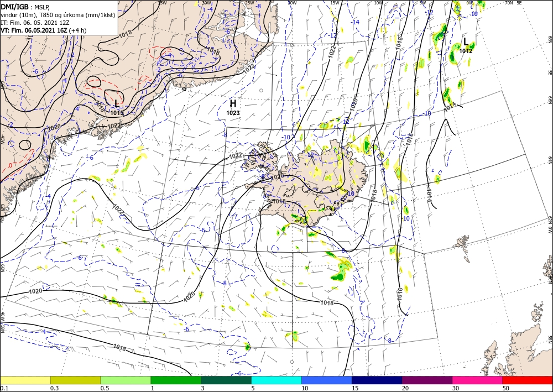
Task: Click the blue 10–15 legend swatch
Action: (x=327, y=380)
